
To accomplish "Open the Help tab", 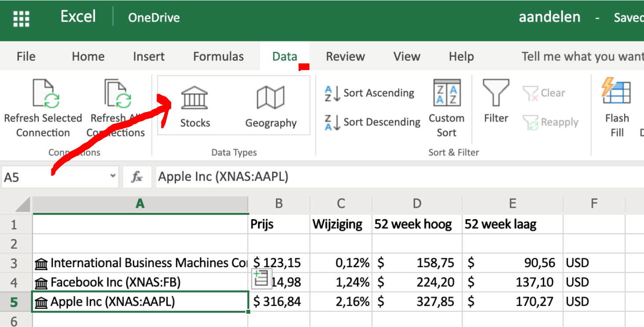I will click(461, 56).
